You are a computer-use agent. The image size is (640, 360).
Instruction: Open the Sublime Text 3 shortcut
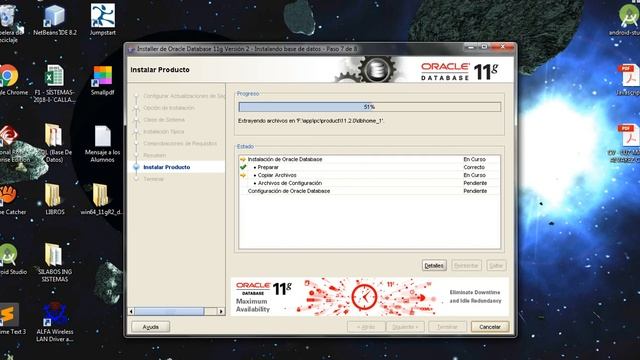point(10,318)
